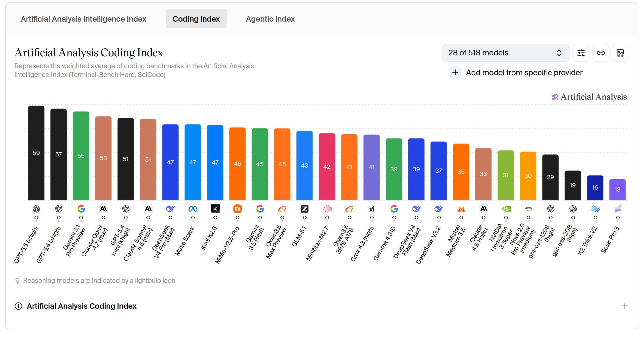Click Add model from specific provider
The width and height of the screenshot is (644, 343).
tap(524, 73)
